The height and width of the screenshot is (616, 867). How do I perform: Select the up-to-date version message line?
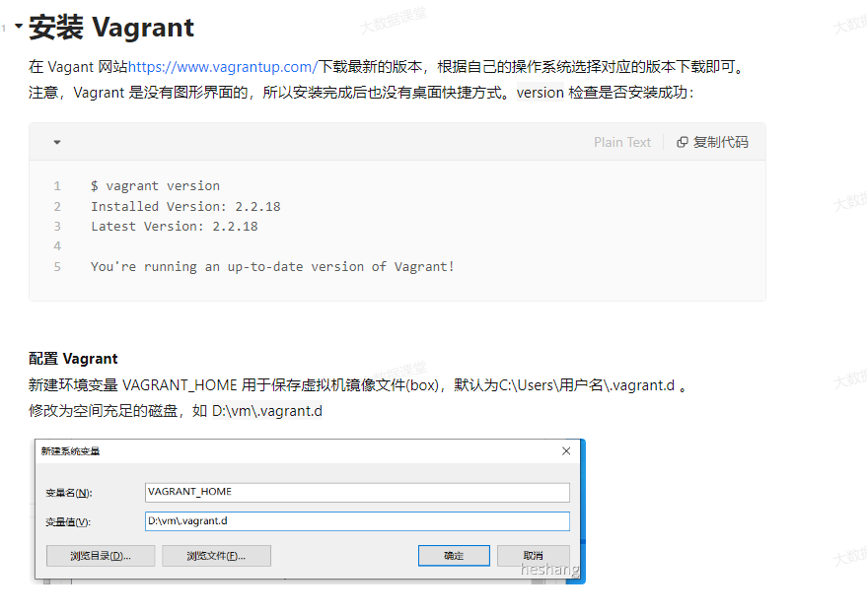272,266
